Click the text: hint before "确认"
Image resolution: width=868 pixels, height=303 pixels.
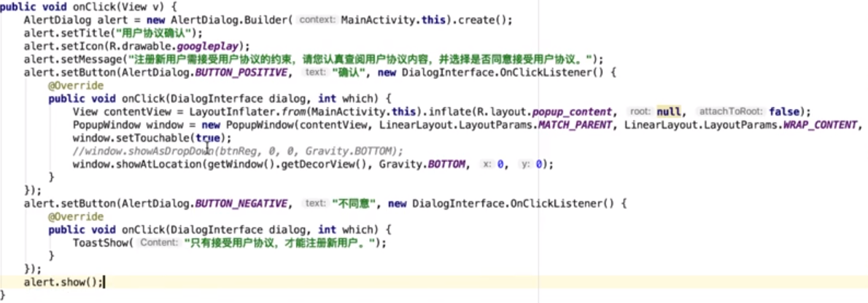point(315,72)
